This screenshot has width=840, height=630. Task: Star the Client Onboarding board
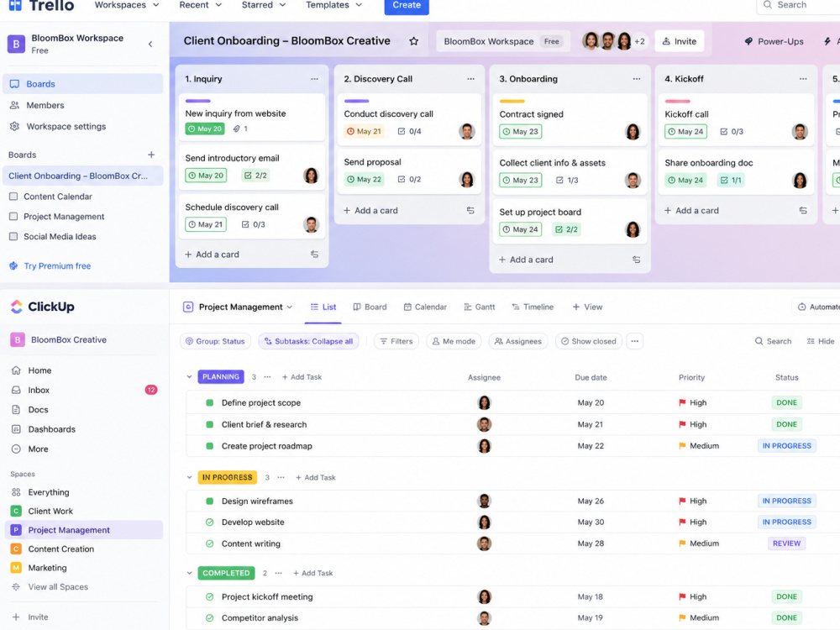[x=413, y=41]
